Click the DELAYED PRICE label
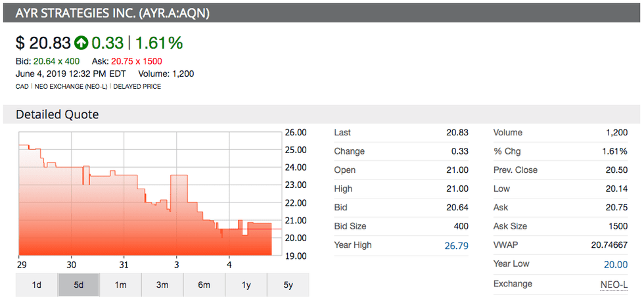 tap(137, 86)
